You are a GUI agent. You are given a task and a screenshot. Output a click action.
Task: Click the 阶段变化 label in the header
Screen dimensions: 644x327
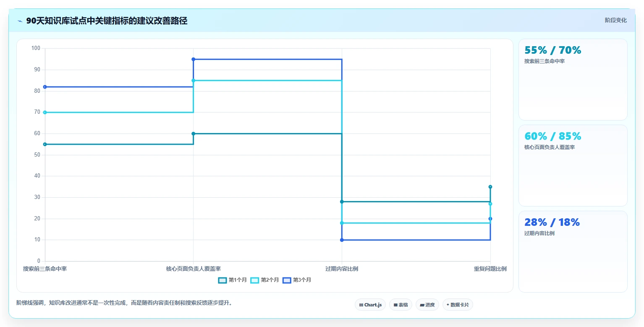coord(616,21)
